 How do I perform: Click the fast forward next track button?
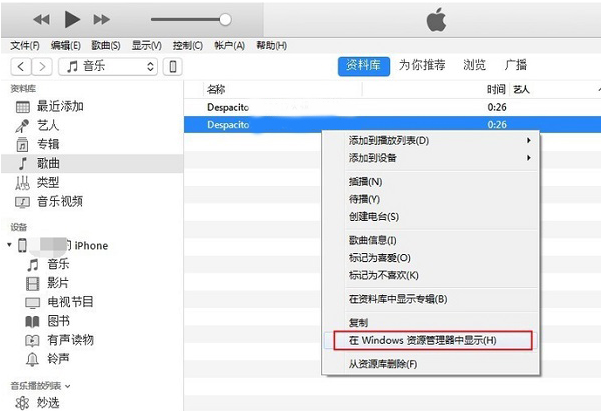[102, 19]
